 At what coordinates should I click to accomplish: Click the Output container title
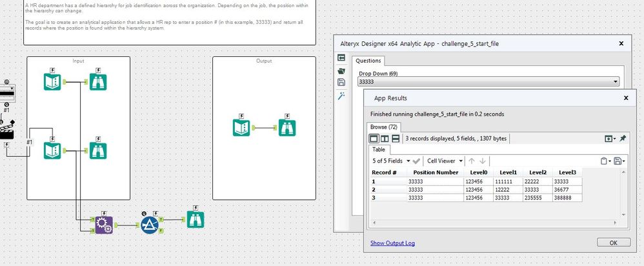click(264, 61)
